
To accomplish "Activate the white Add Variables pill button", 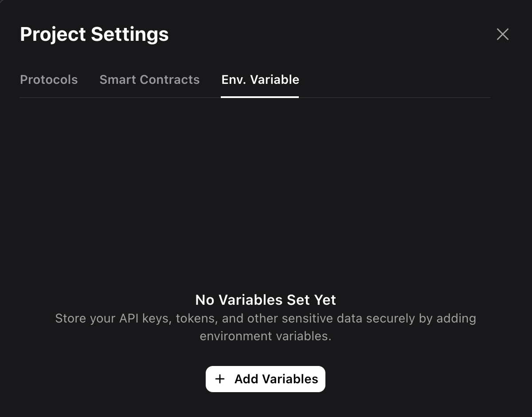I will pos(265,379).
